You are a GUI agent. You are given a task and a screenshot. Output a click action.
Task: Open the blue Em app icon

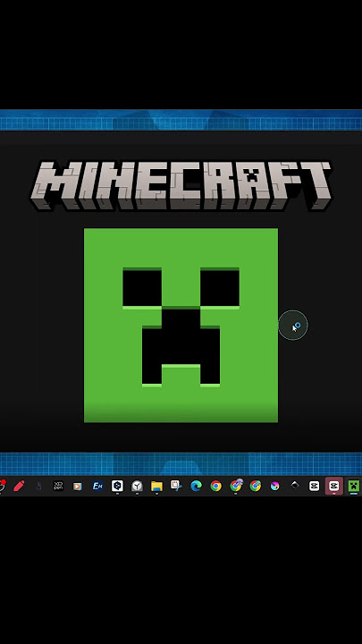click(x=97, y=487)
